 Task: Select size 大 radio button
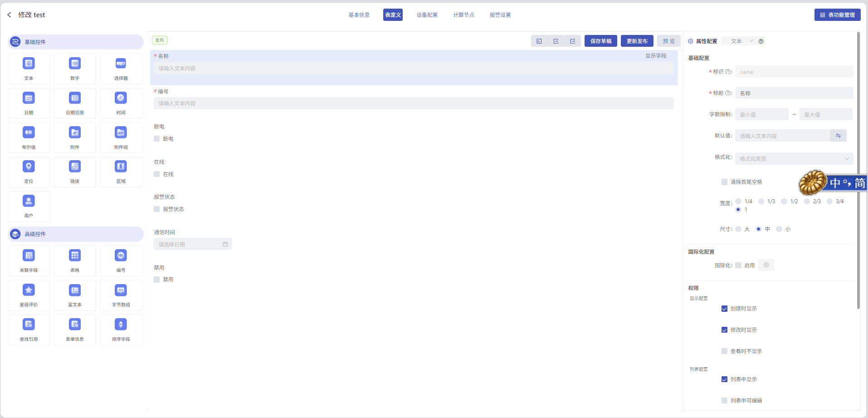coord(738,229)
